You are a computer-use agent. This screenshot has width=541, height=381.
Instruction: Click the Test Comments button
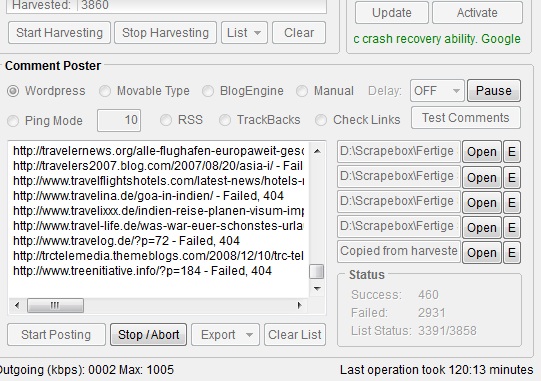(x=466, y=118)
